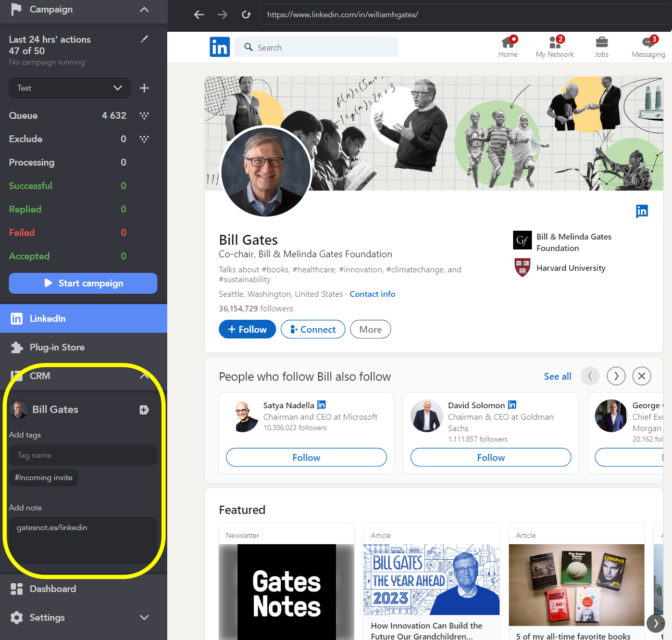The width and height of the screenshot is (672, 640).
Task: Click the Failed counter row
Action: click(x=68, y=233)
